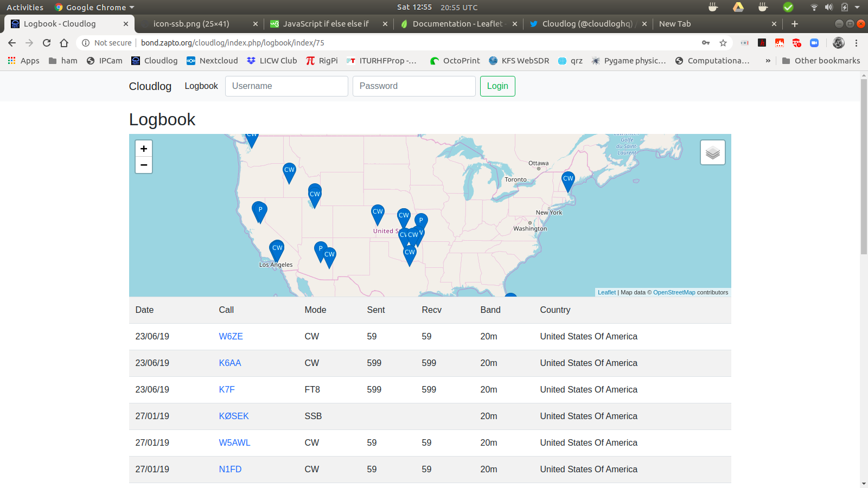Focus the Username input field

(x=286, y=86)
